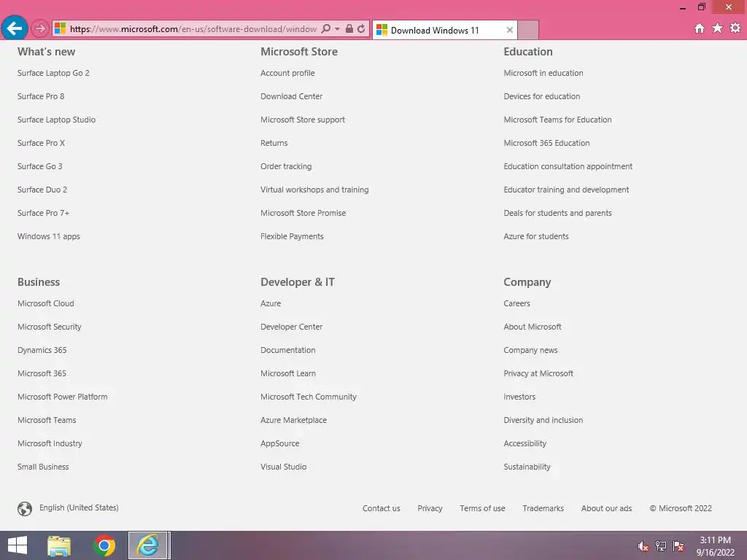
Task: Open AppSource link
Action: coord(279,443)
